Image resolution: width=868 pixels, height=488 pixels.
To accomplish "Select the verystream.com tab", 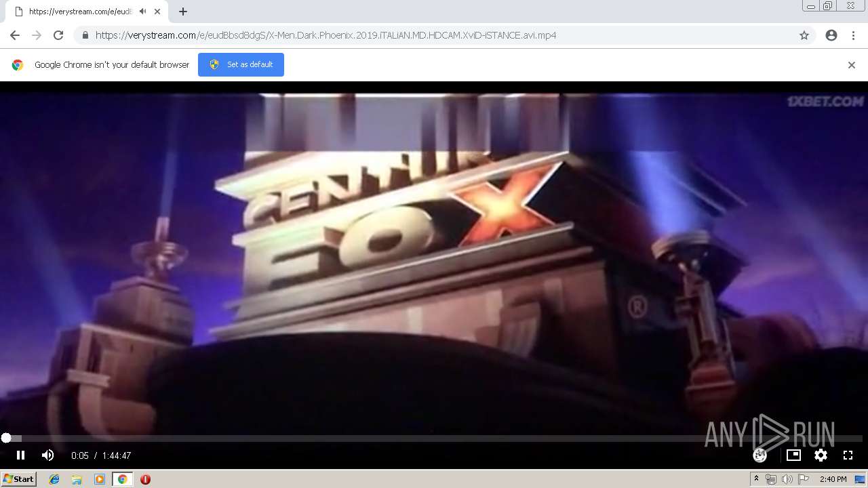I will pyautogui.click(x=81, y=12).
